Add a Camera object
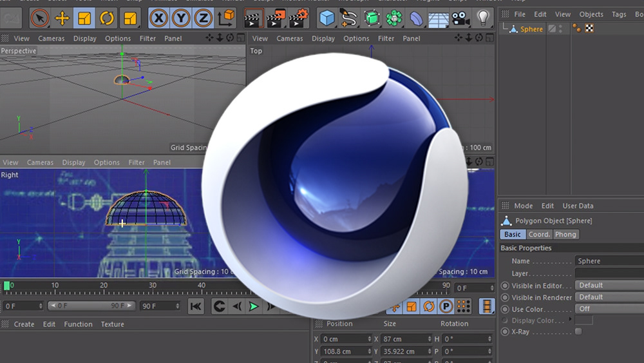Screen dimensions: 644x363 point(460,18)
